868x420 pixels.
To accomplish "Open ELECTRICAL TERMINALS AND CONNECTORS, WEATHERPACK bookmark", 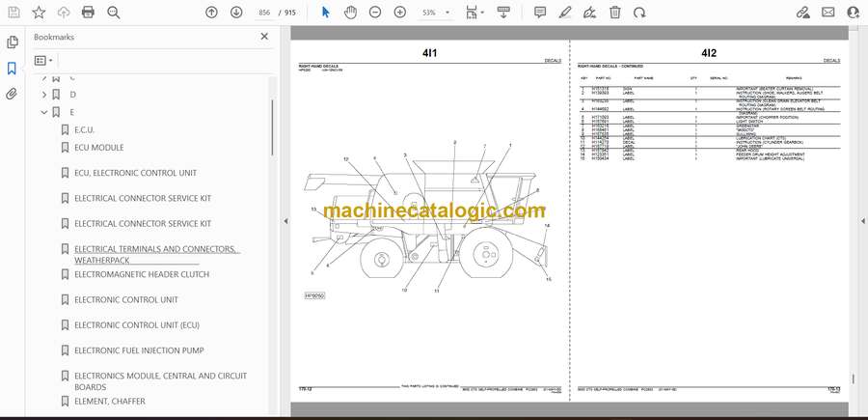I will (156, 254).
